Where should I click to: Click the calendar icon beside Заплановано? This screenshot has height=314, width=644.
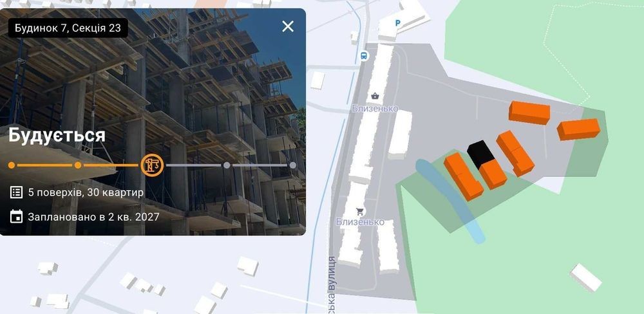[x=17, y=216]
